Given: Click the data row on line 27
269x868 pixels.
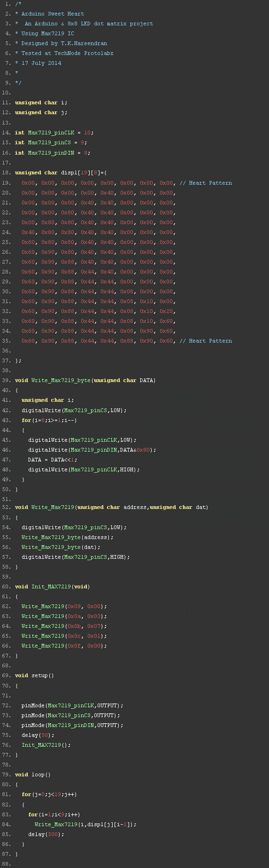Looking at the screenshot, I should [x=99, y=262].
